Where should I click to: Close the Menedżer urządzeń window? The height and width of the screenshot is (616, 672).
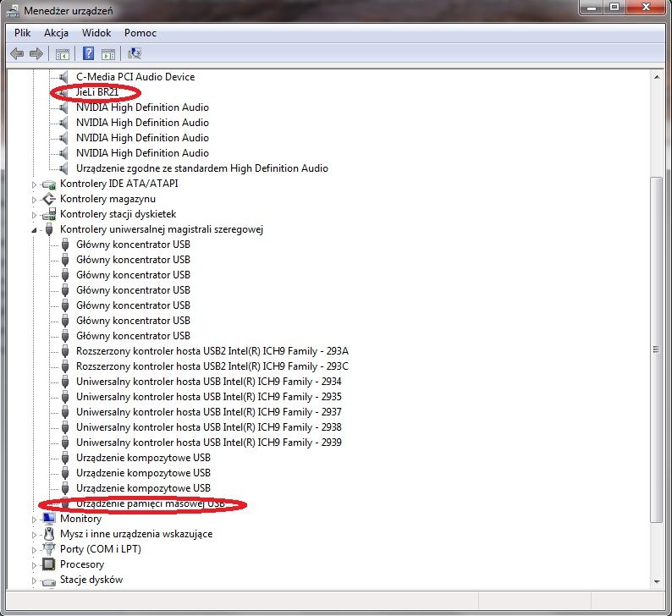[x=646, y=8]
